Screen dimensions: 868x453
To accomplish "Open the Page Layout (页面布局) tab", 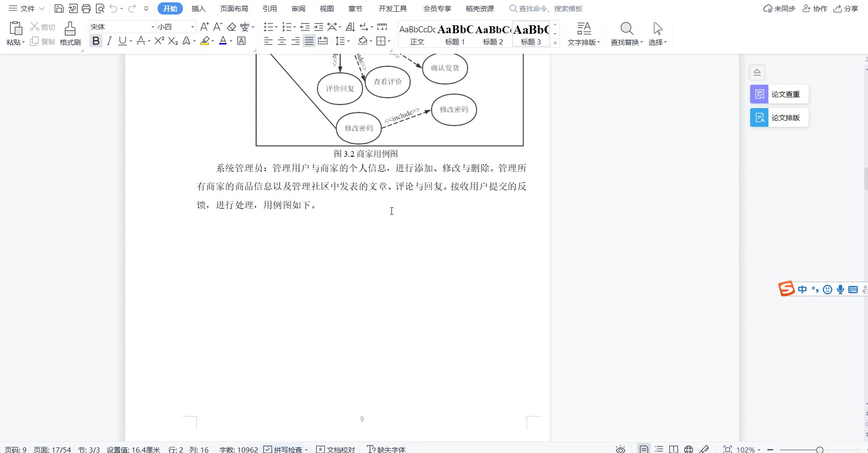I will (234, 8).
